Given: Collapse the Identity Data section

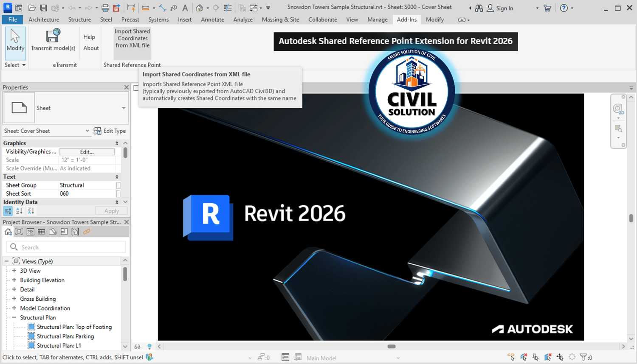Looking at the screenshot, I should [x=117, y=202].
